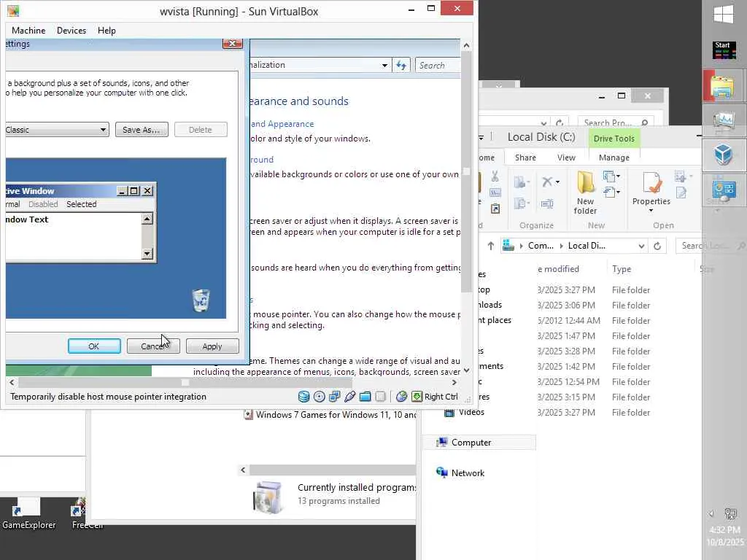Open Help menu in VirtualBox

[107, 31]
